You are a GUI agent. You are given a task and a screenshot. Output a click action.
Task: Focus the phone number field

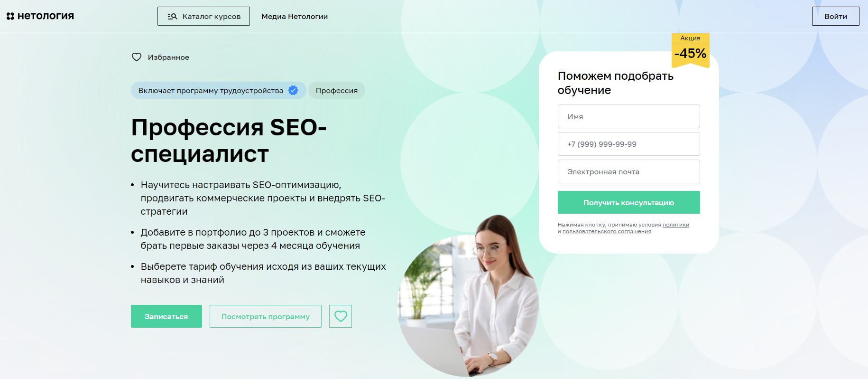628,144
